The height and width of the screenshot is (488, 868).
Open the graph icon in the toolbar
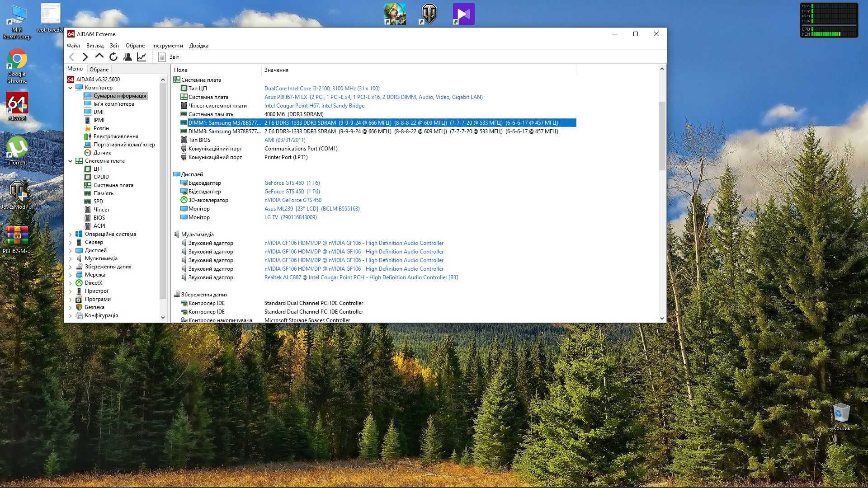tap(142, 56)
